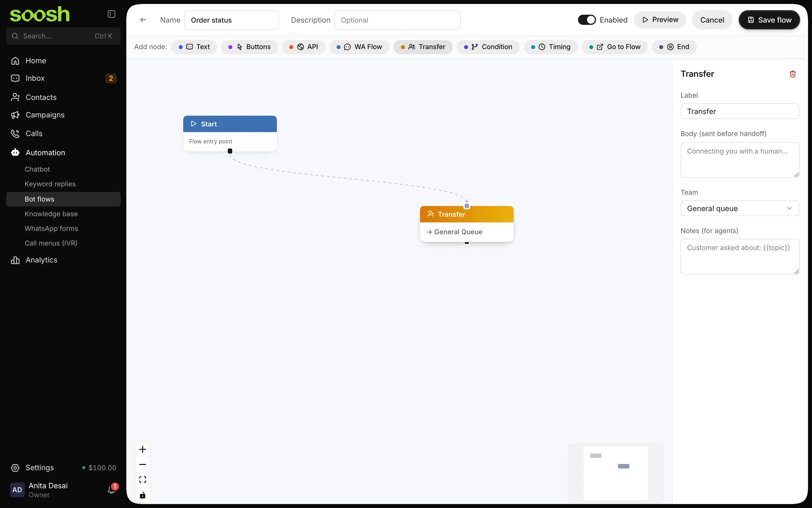Open Chatbot submenu item
This screenshot has width=812, height=508.
pos(37,169)
